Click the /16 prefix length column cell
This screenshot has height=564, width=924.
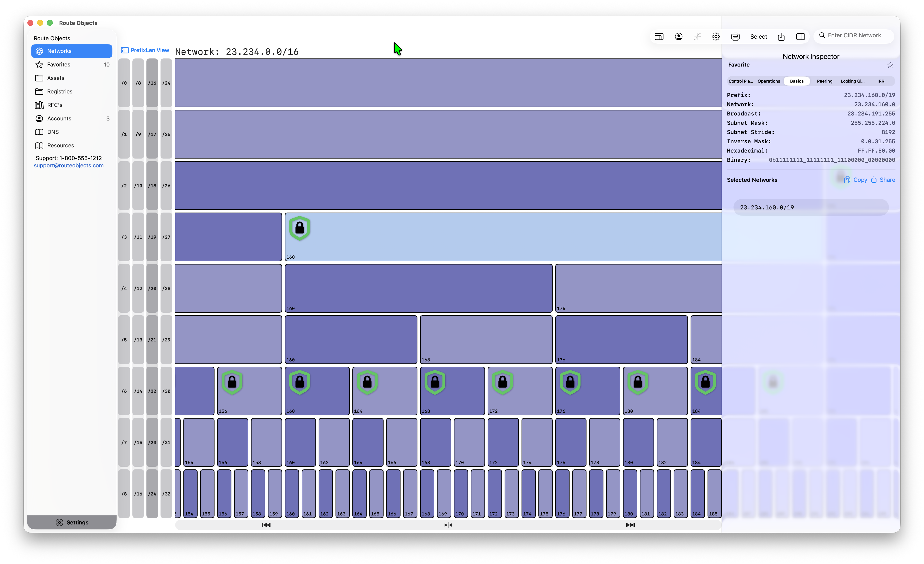(152, 83)
